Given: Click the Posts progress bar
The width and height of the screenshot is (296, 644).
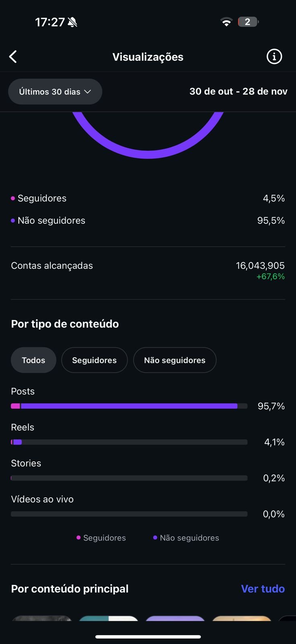Looking at the screenshot, I should [129, 406].
